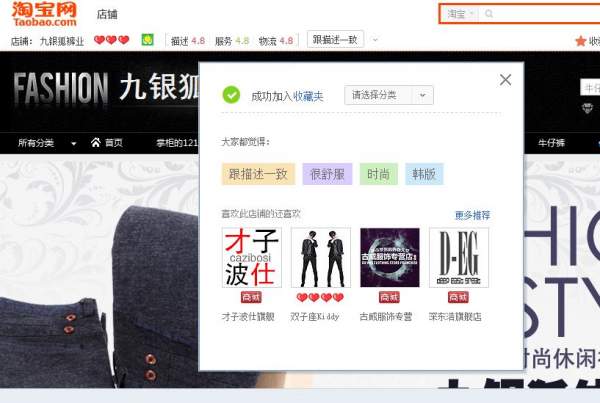Viewport: 600px width, 403px height.
Task: Click the green success checkmark icon
Action: coord(231,95)
